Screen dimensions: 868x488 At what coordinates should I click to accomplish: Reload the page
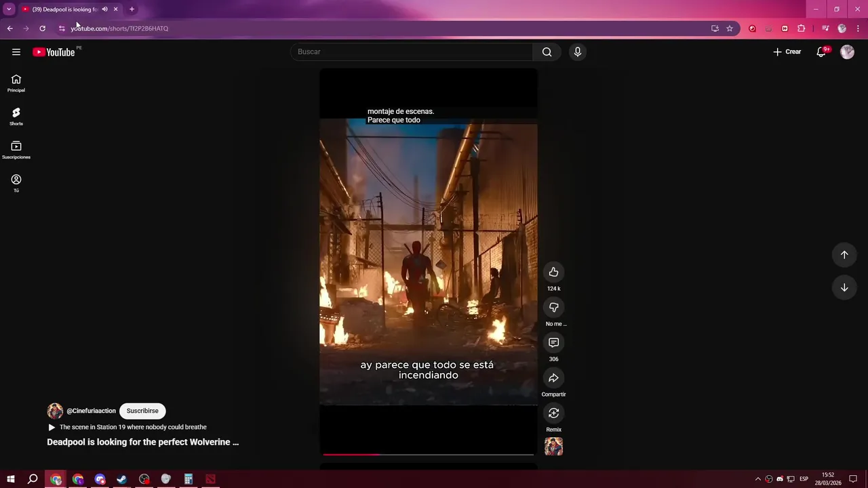(x=42, y=28)
